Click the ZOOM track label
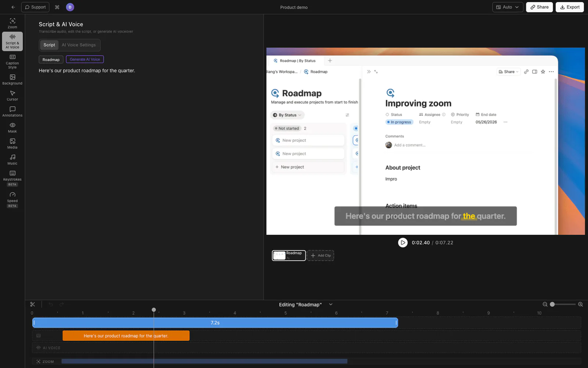This screenshot has width=588, height=368. click(x=45, y=362)
